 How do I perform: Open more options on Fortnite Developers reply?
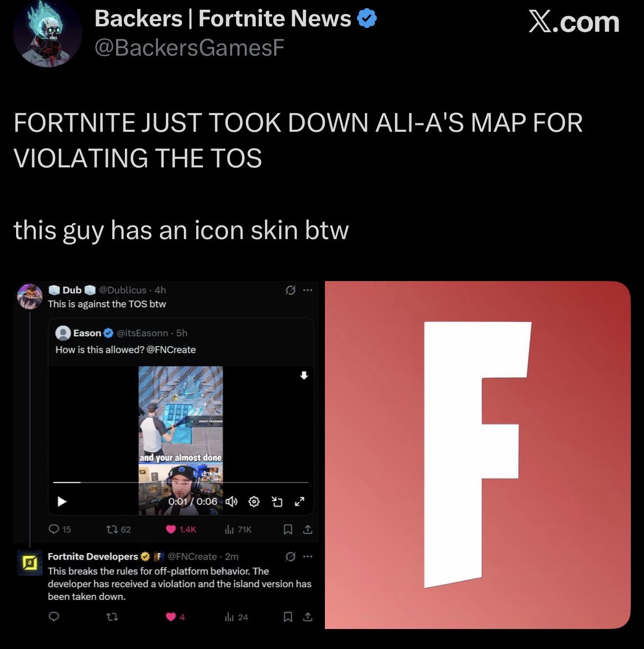pos(307,556)
